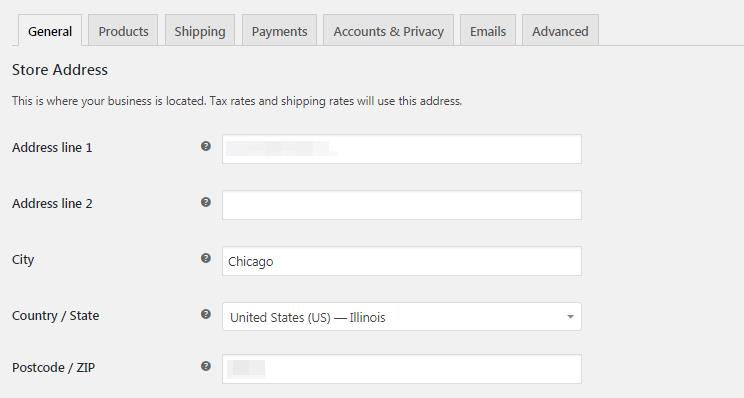The image size is (744, 398).
Task: Go to the Shipping settings tab
Action: (x=200, y=30)
